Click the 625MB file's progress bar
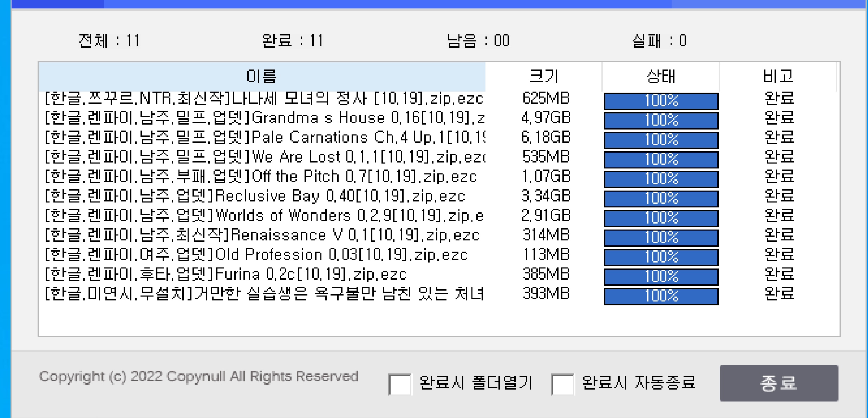The width and height of the screenshot is (868, 418). [x=661, y=101]
